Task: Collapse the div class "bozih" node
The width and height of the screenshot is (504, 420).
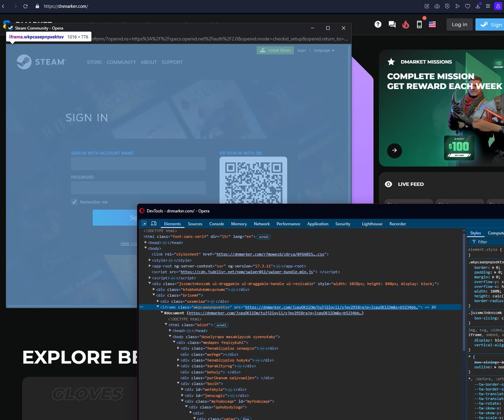Action: tap(178, 384)
